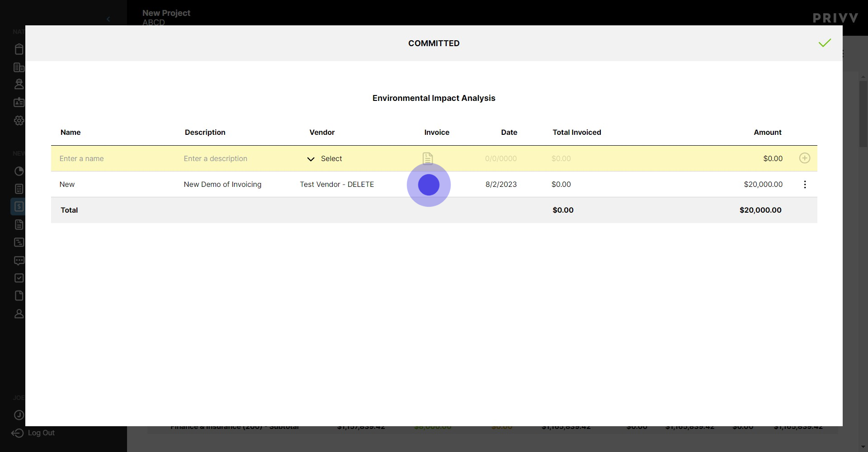Open person profile icon in the sidebar
Viewport: 868px width, 452px height.
click(19, 314)
